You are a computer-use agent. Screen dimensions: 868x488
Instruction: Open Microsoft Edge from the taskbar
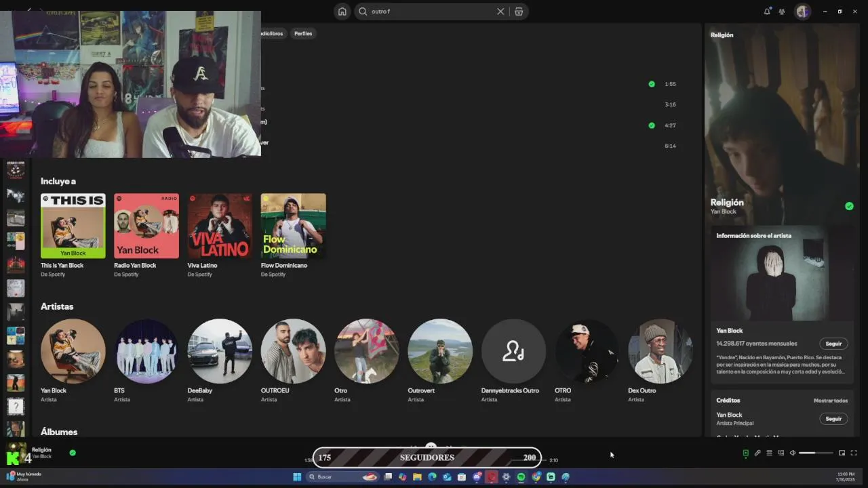(x=432, y=476)
